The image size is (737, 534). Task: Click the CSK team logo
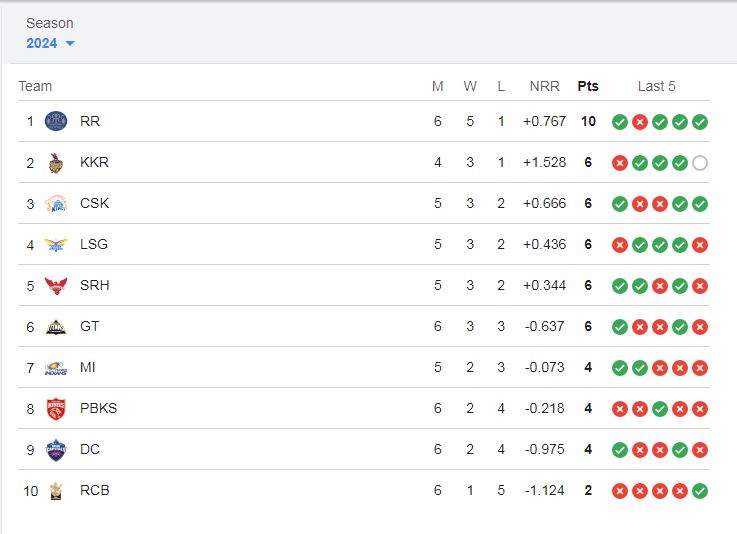56,204
